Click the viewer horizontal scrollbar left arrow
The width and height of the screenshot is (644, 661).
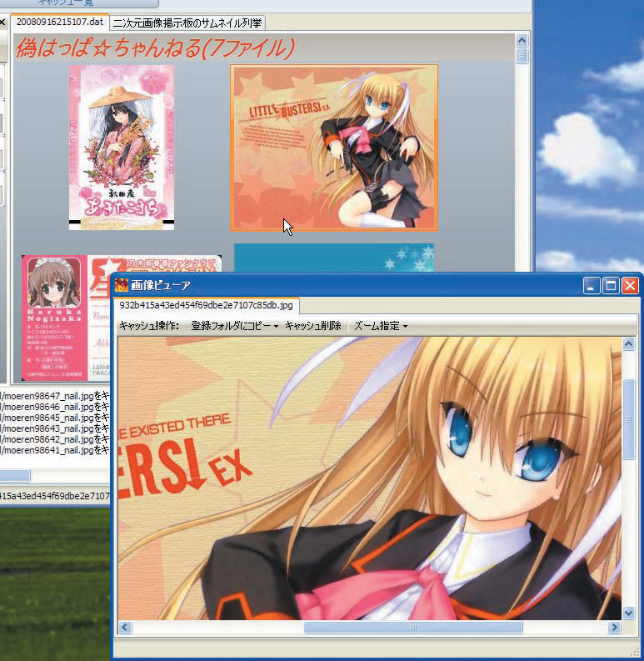[x=125, y=628]
